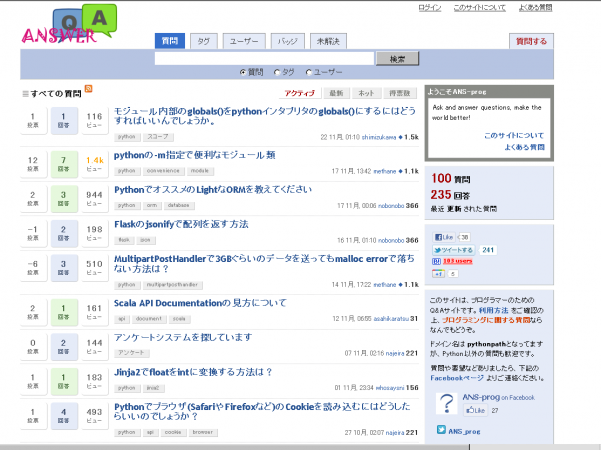Click the Google +1 share button
The width and height of the screenshot is (601, 450).
click(x=437, y=273)
